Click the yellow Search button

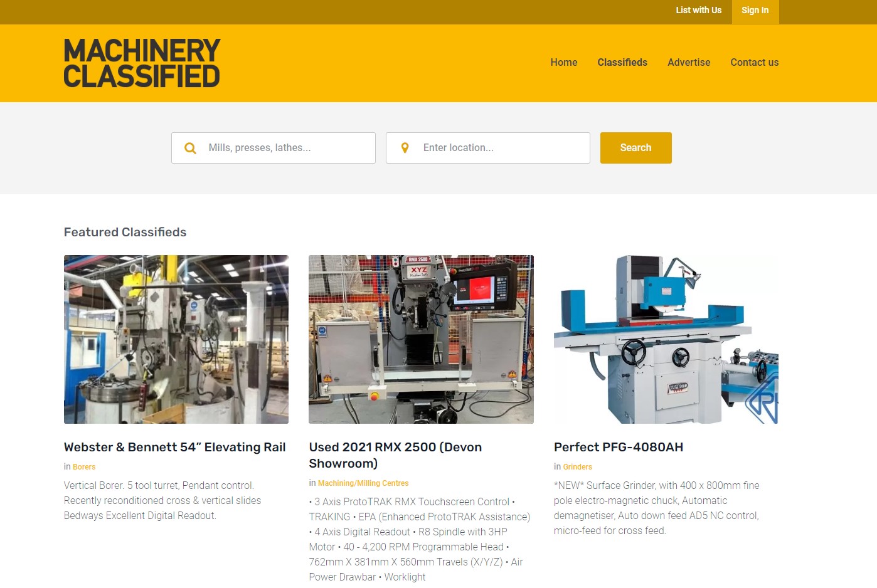click(x=635, y=148)
